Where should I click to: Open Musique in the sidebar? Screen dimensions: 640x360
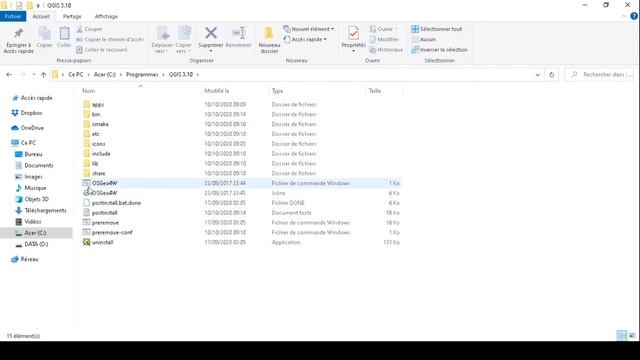[x=35, y=188]
